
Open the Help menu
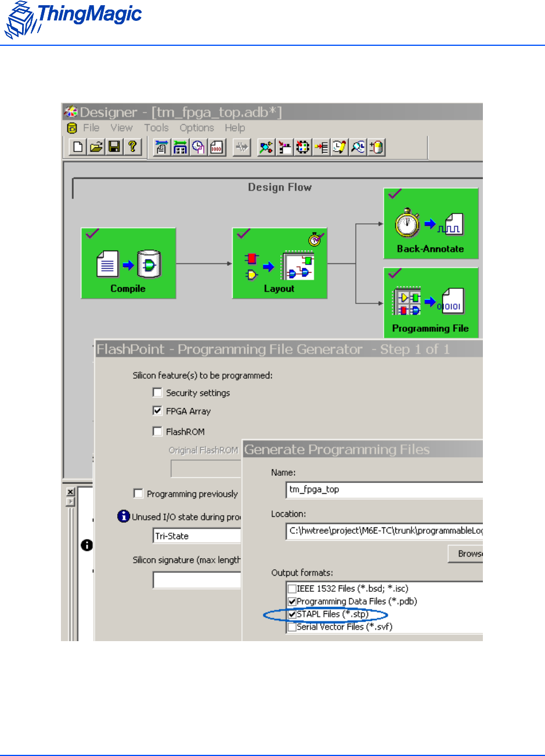pyautogui.click(x=235, y=128)
